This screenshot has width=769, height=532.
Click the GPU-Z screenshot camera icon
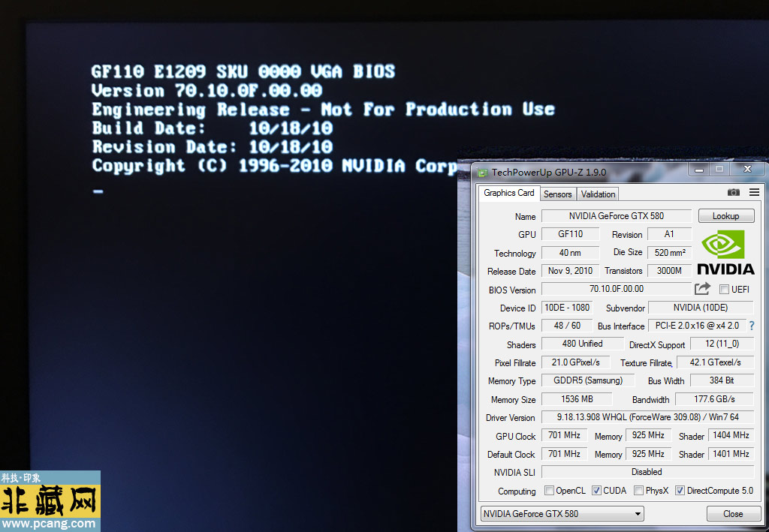pyautogui.click(x=733, y=193)
